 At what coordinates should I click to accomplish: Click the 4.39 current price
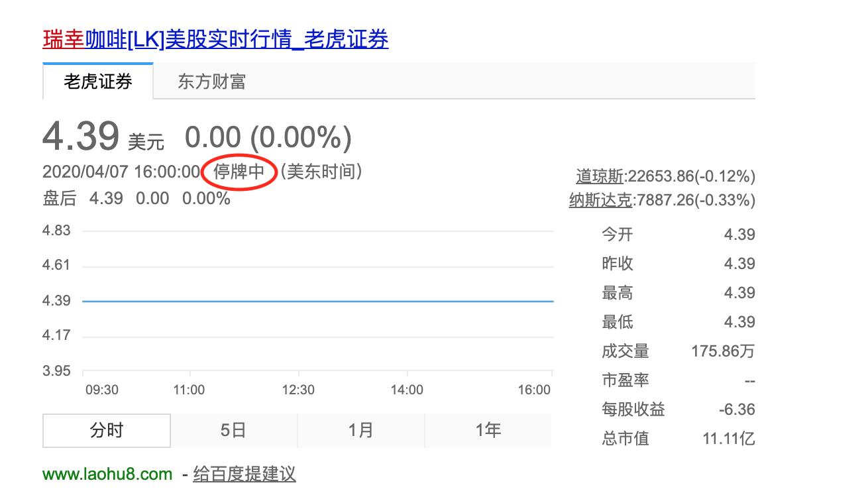(81, 136)
